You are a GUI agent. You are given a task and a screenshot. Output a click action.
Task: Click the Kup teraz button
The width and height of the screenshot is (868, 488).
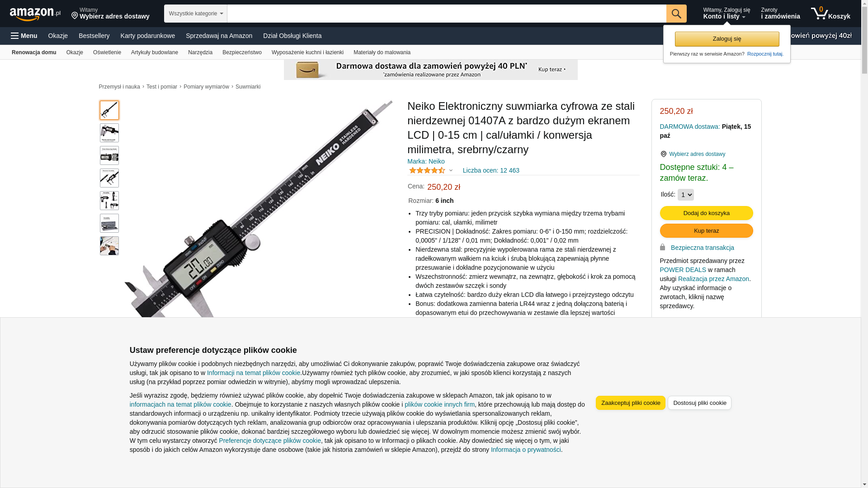click(706, 231)
